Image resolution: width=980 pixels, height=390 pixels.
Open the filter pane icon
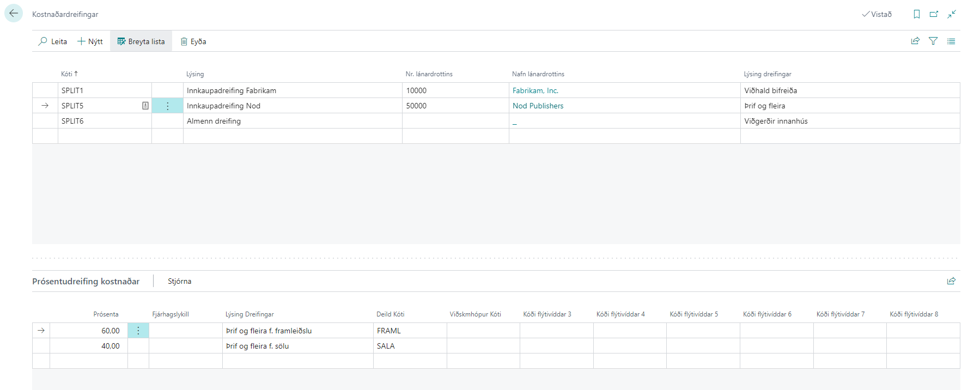click(933, 41)
